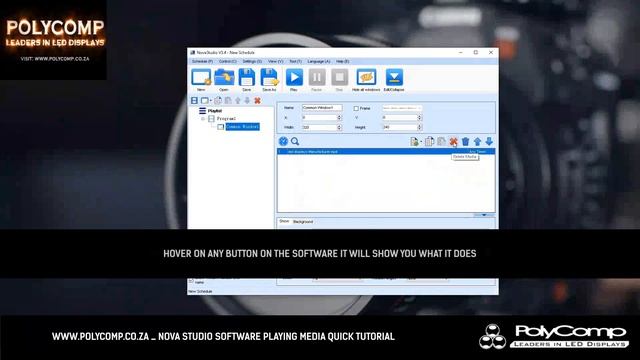The image size is (640, 360).
Task: Click the copy icon in the playlist toolbar
Action: (x=218, y=100)
